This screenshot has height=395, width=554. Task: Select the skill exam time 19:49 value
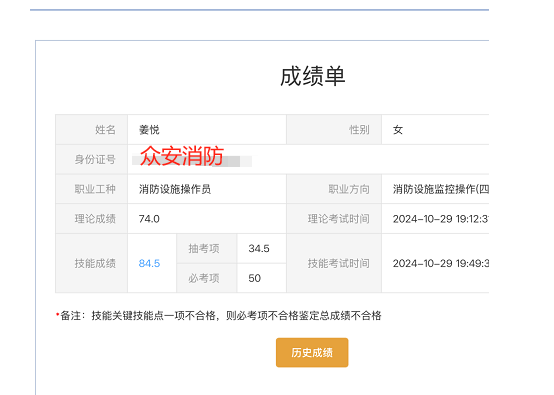coord(441,263)
